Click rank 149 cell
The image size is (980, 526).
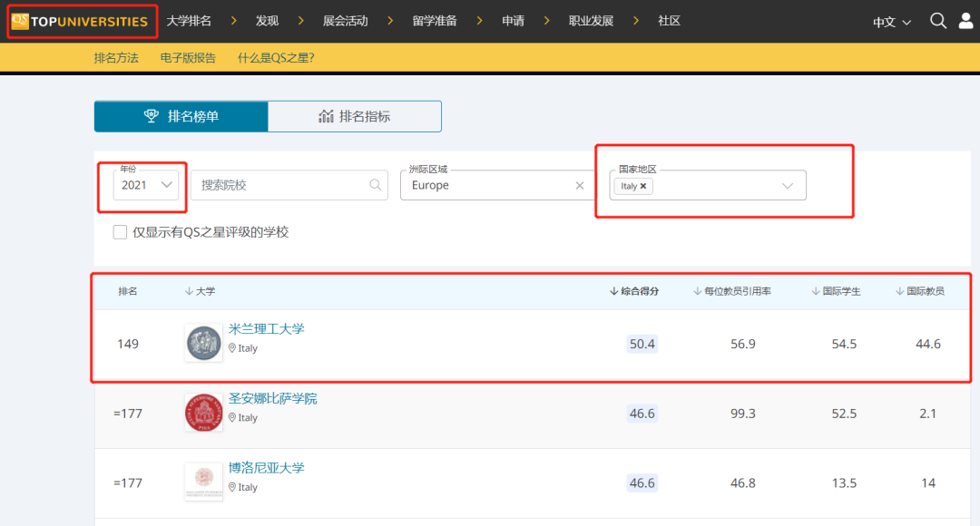click(128, 344)
